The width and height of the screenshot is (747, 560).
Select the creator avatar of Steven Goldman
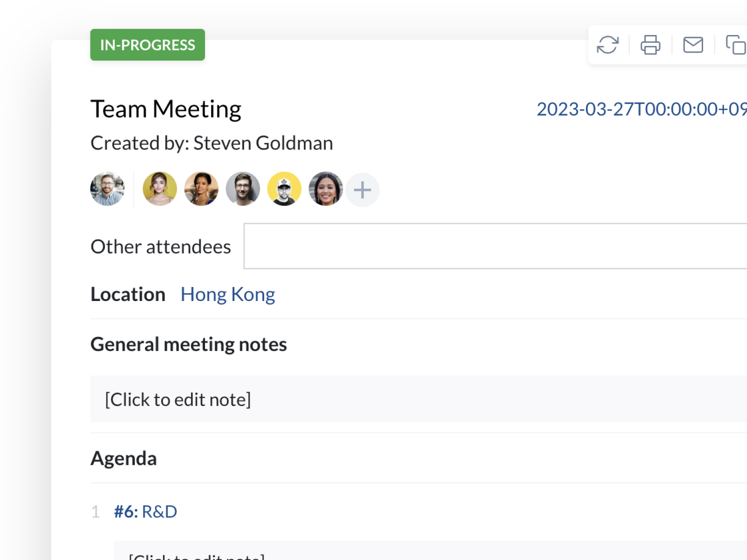click(x=107, y=189)
